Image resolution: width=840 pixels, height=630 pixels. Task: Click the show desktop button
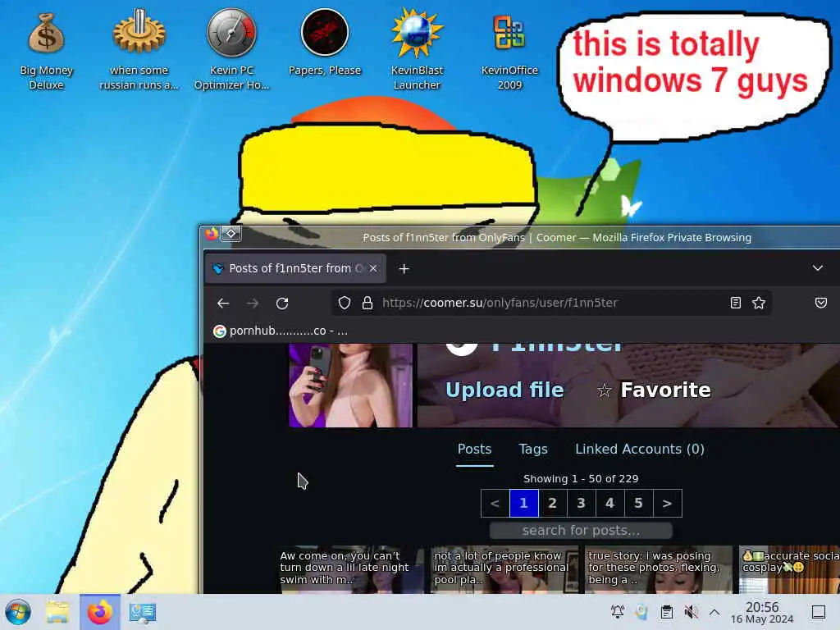pyautogui.click(x=818, y=612)
